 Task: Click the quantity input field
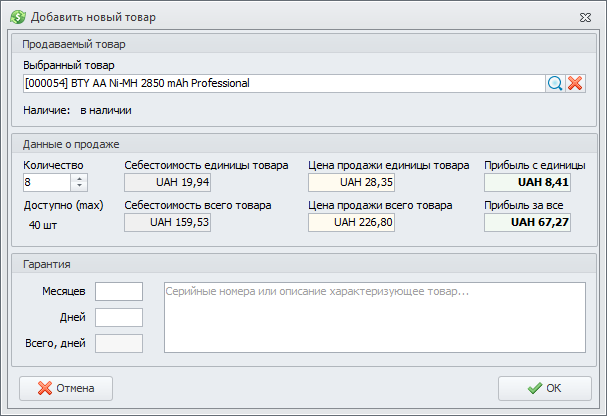pos(46,183)
